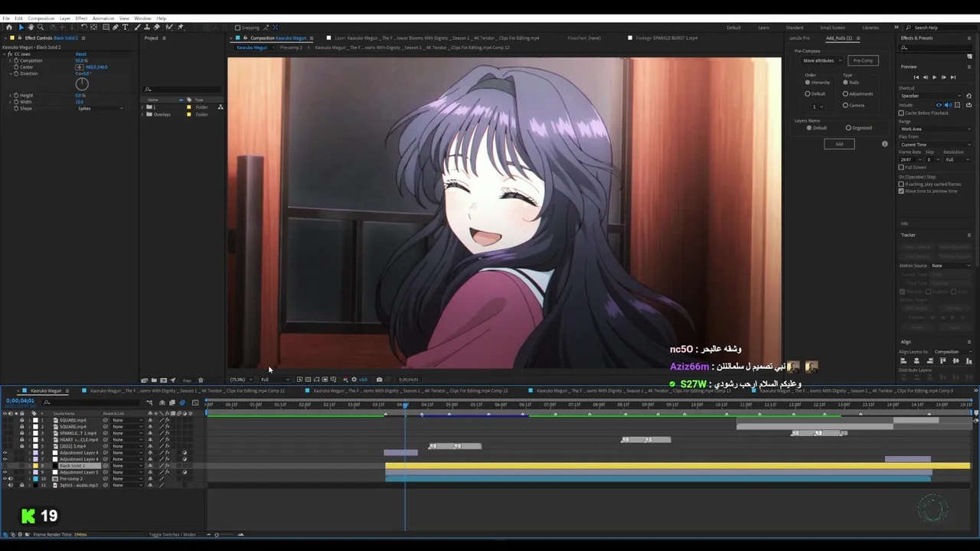Image resolution: width=980 pixels, height=551 pixels.
Task: Click the Add button in Add_Nulls
Action: 839,144
